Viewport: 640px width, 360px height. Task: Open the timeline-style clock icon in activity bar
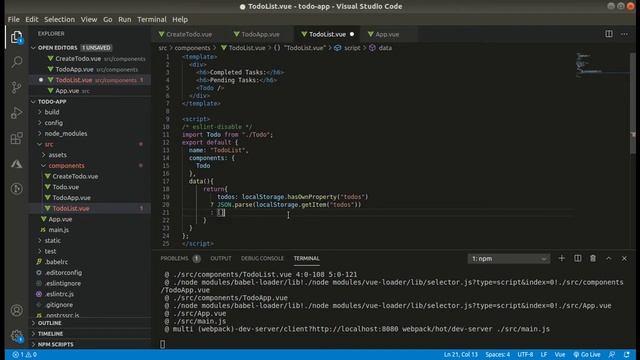(x=16, y=189)
